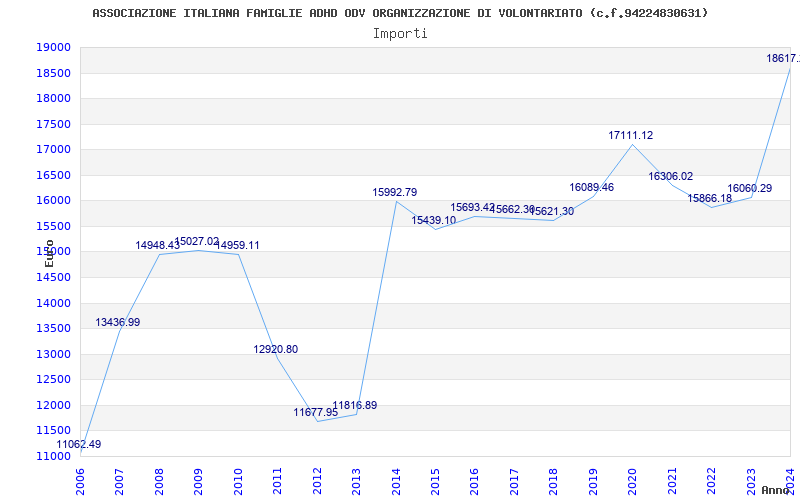Click the 2006 x-axis year tick
800x500 pixels.
[x=80, y=481]
